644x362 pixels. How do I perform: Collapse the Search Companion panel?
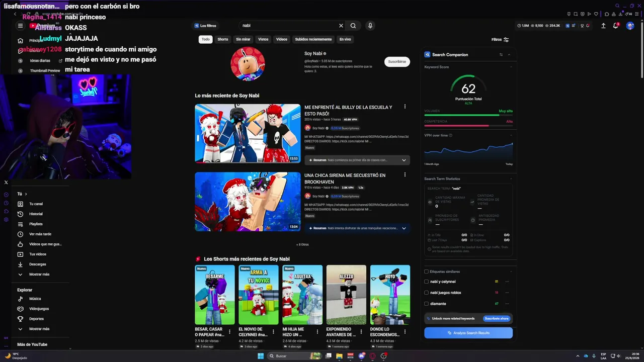coord(509,54)
